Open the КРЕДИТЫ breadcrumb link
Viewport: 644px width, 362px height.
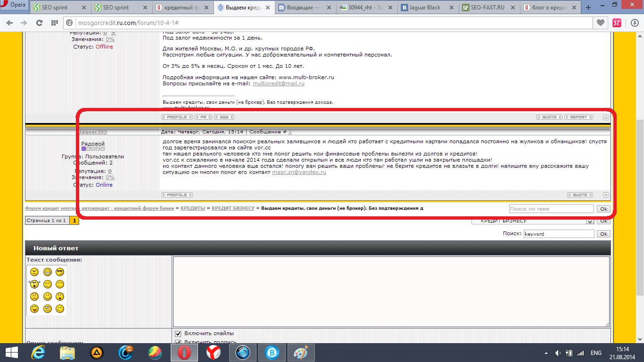tap(193, 208)
